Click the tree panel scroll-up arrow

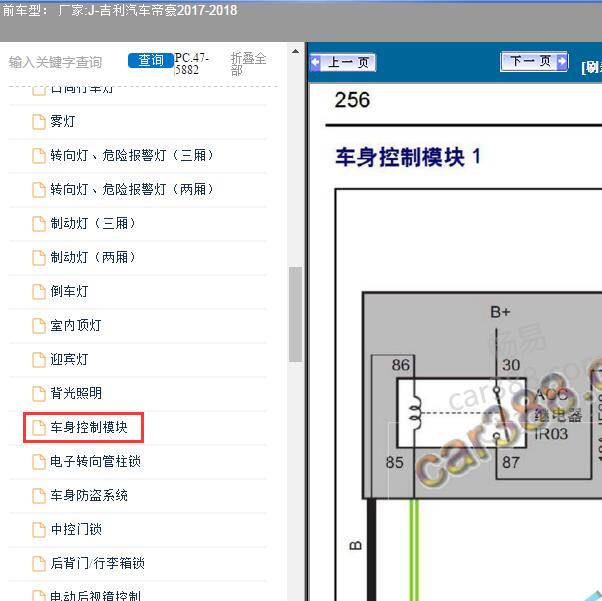pyautogui.click(x=295, y=51)
